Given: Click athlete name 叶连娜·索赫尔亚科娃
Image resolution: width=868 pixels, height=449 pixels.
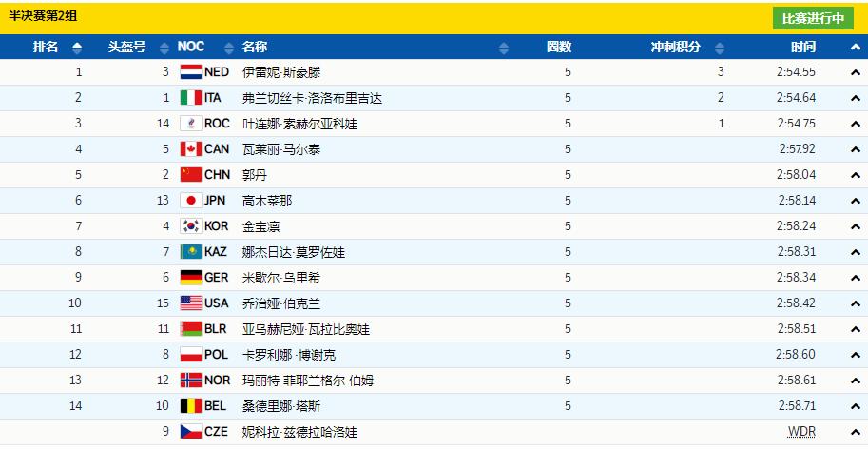Looking at the screenshot, I should 300,124.
